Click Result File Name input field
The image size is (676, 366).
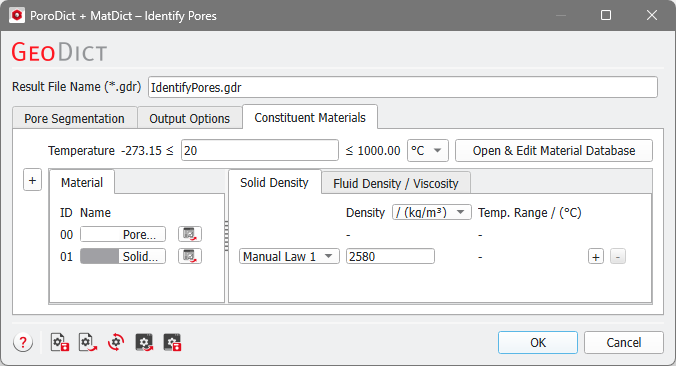tap(403, 87)
